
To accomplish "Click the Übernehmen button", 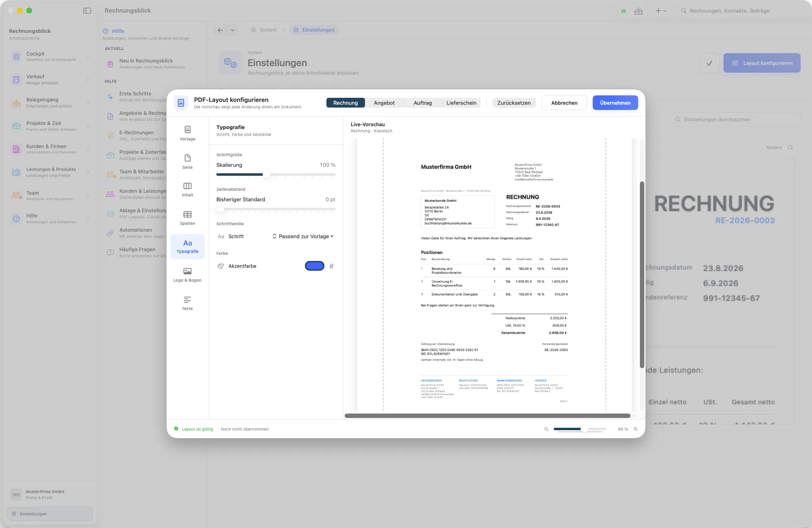I will [615, 103].
